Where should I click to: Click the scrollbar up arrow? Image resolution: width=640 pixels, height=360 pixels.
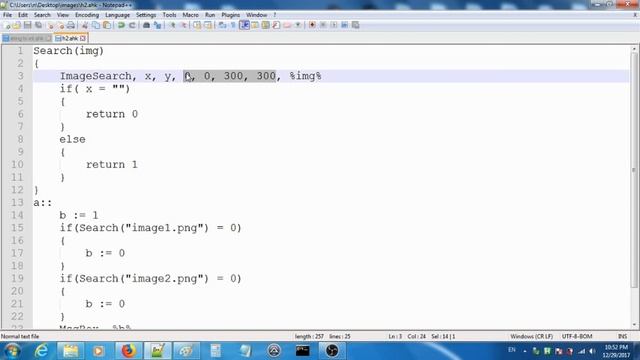click(x=634, y=49)
